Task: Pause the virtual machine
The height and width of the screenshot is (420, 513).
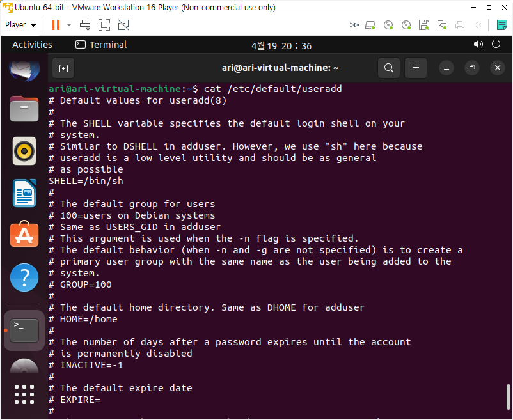Action: click(55, 25)
